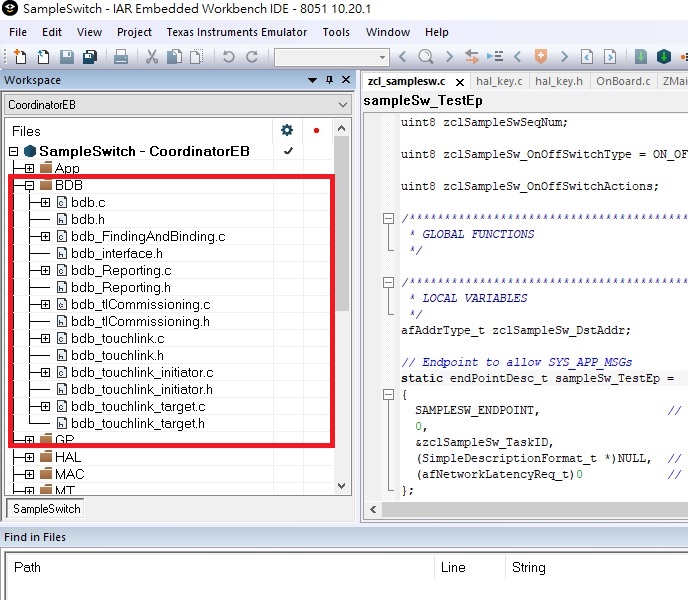Click the Path column header
Image resolution: width=688 pixels, height=600 pixels.
[x=27, y=567]
